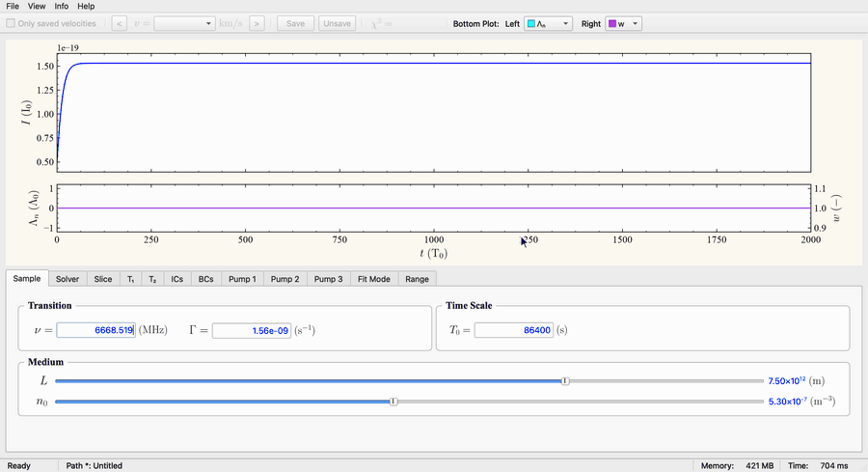
Task: Click the purple w color swatch
Action: 612,24
